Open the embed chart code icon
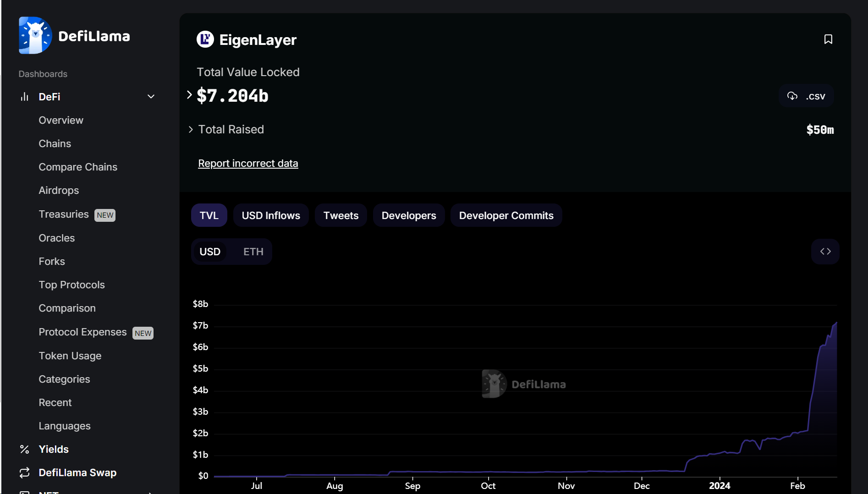Image resolution: width=868 pixels, height=494 pixels. click(825, 252)
